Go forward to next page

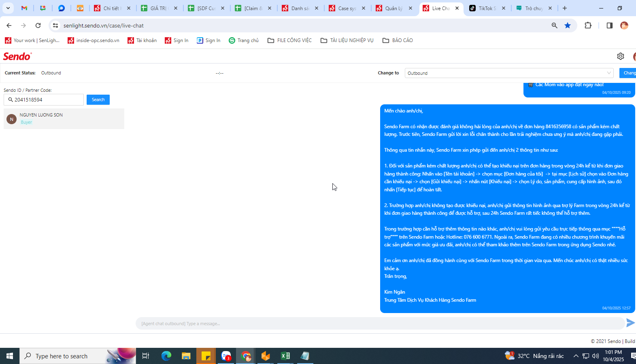point(23,25)
